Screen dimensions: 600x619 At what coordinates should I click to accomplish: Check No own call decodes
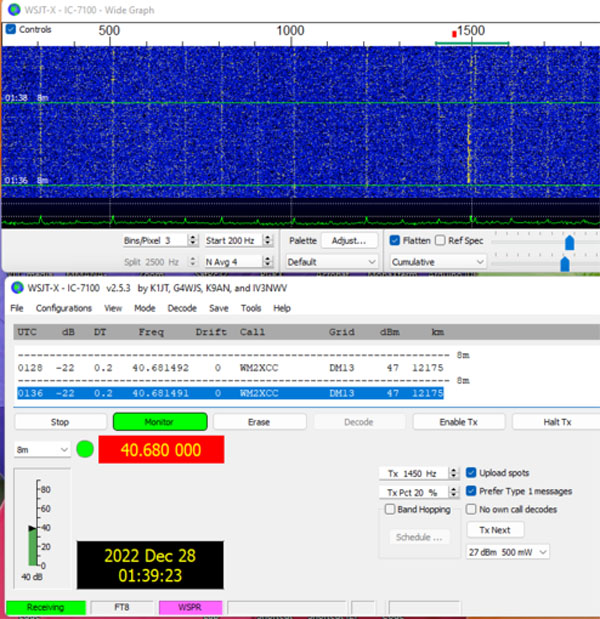(x=471, y=509)
